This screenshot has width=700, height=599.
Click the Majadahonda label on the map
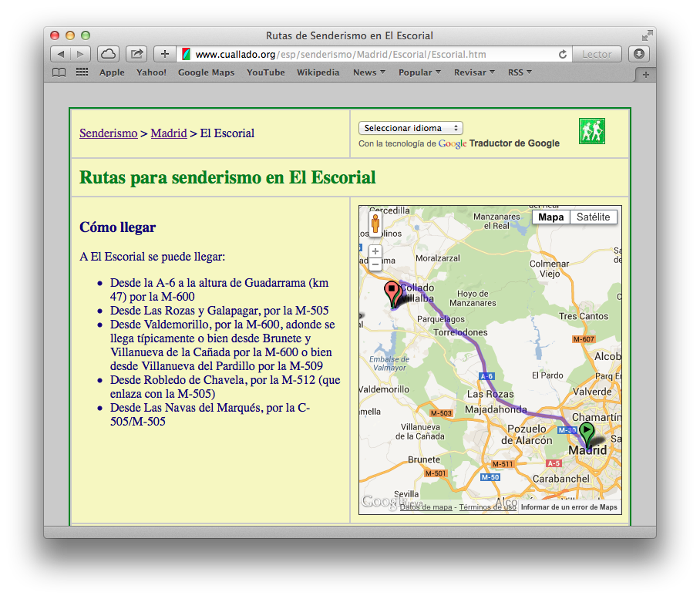496,409
